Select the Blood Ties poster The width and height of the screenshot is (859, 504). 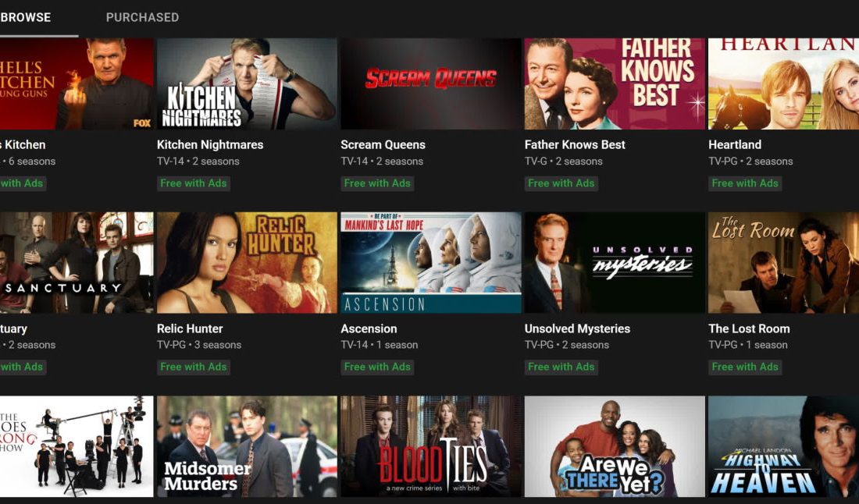pos(431,446)
